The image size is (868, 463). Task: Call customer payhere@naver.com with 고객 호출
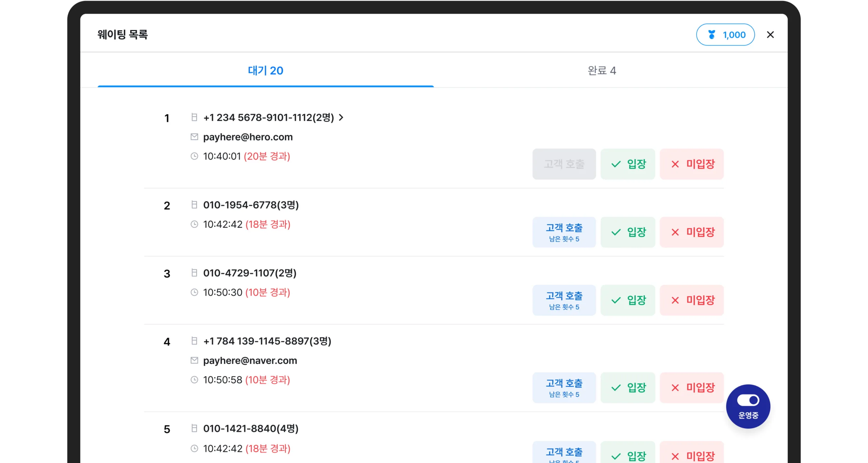(x=564, y=388)
